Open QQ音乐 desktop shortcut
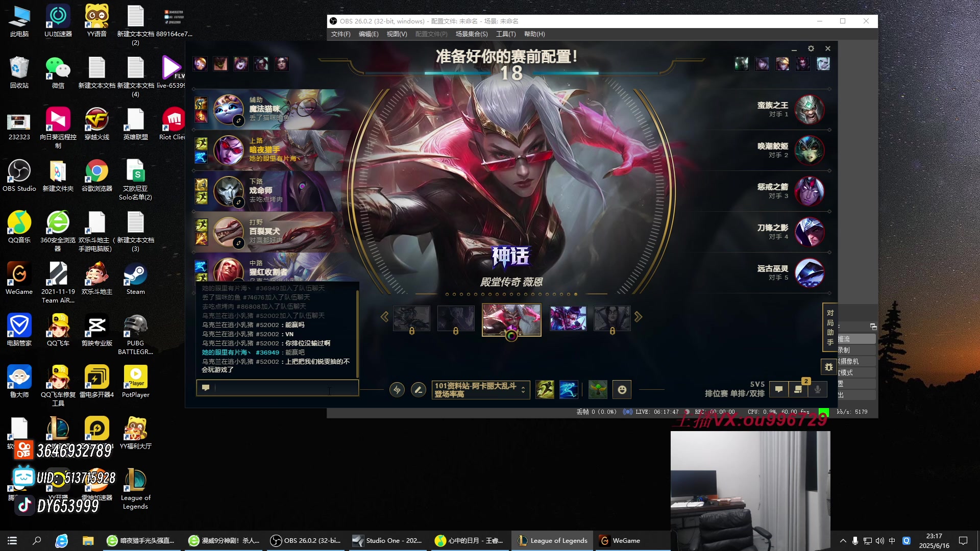This screenshot has width=980, height=551. pos(19,227)
